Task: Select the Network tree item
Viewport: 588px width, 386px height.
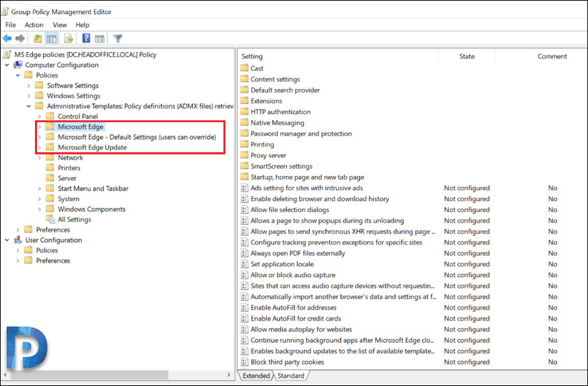Action: tap(70, 158)
